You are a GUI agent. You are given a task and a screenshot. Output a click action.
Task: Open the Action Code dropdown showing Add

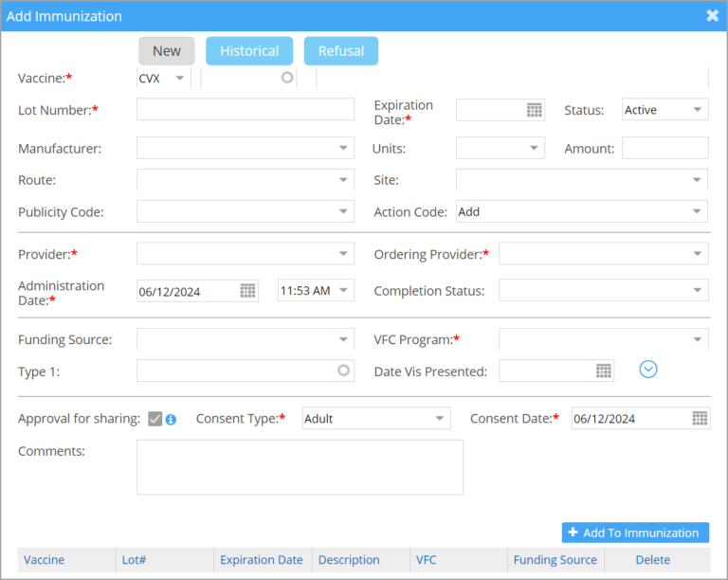click(x=582, y=211)
